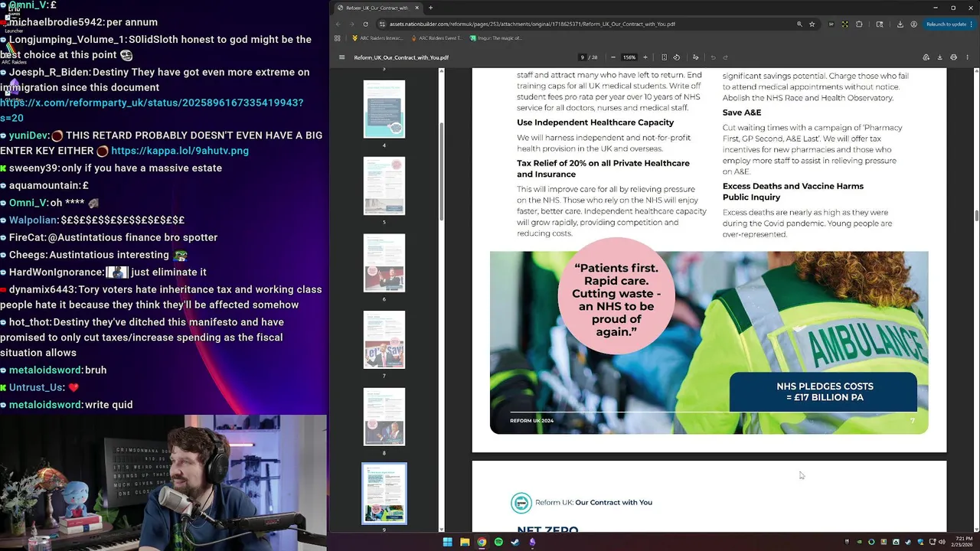The height and width of the screenshot is (551, 980).
Task: Click the fit to page icon
Action: [664, 57]
